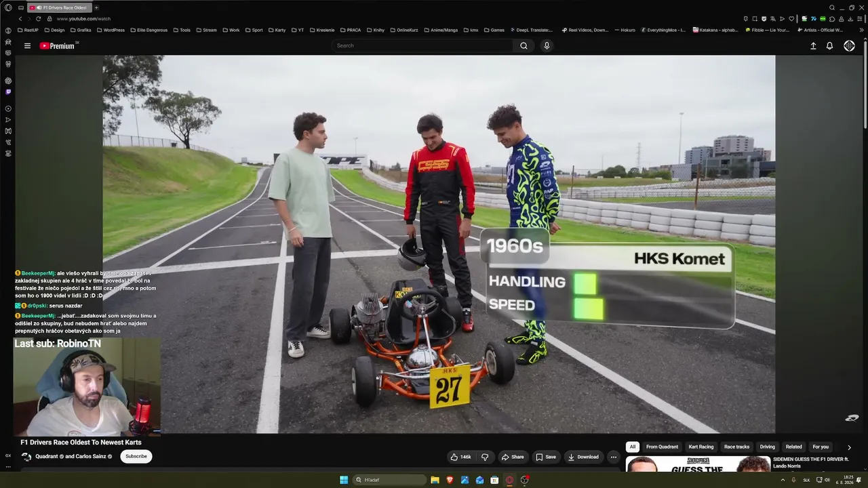Image resolution: width=868 pixels, height=488 pixels.
Task: Start voice search with the microphone
Action: [547, 46]
